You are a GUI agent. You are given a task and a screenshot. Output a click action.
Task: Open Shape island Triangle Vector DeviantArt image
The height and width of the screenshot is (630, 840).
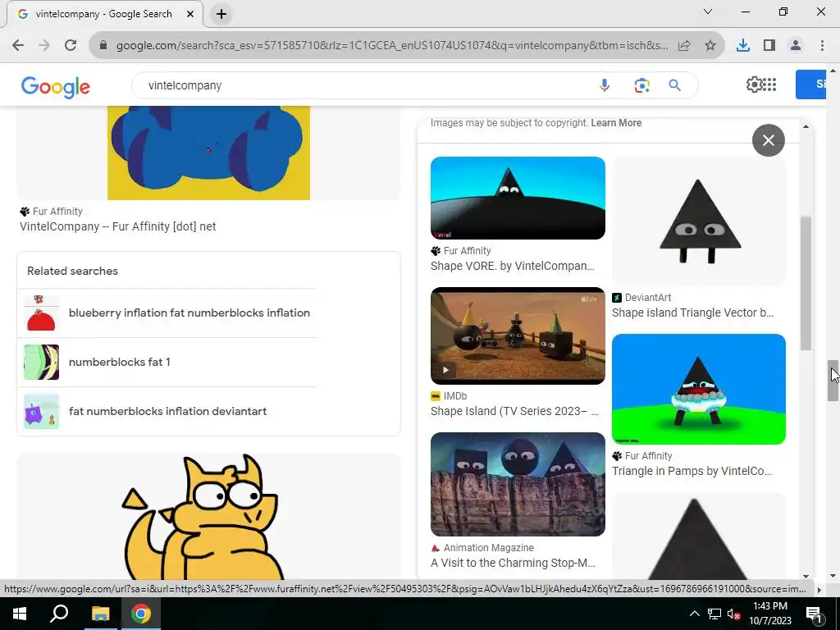click(x=699, y=221)
